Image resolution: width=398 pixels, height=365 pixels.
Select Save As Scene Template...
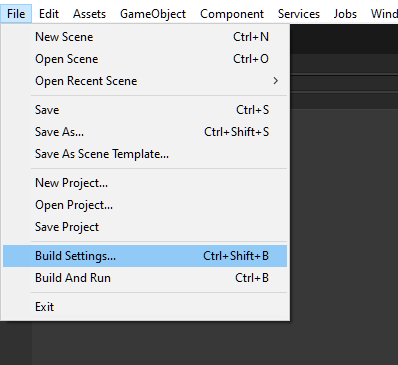(x=145, y=154)
